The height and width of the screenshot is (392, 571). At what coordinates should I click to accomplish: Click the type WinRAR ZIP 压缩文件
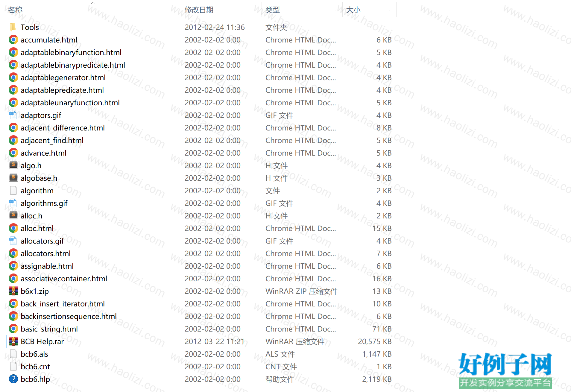301,291
